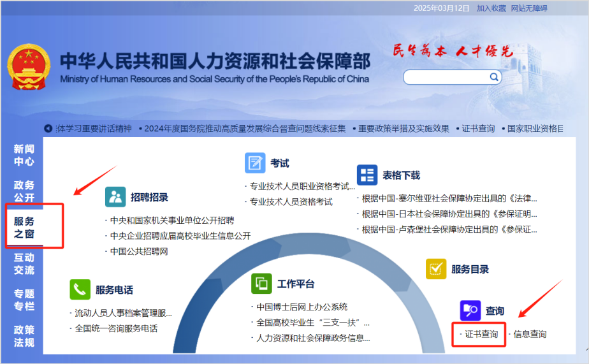Open the 互动交流 sidebar menu
589x364 pixels.
(24, 264)
